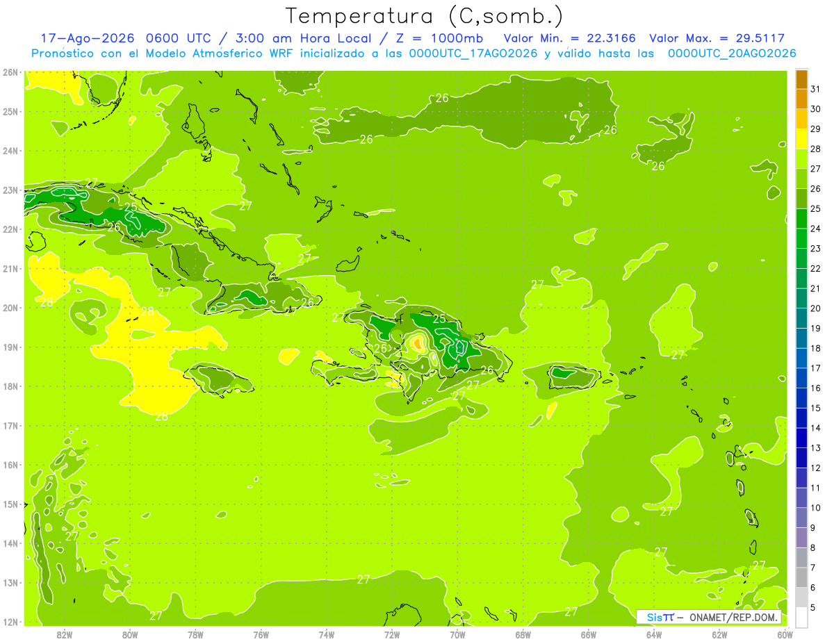The height and width of the screenshot is (644, 834).
Task: Click the "78W" longitude axis label
Action: pos(195,634)
